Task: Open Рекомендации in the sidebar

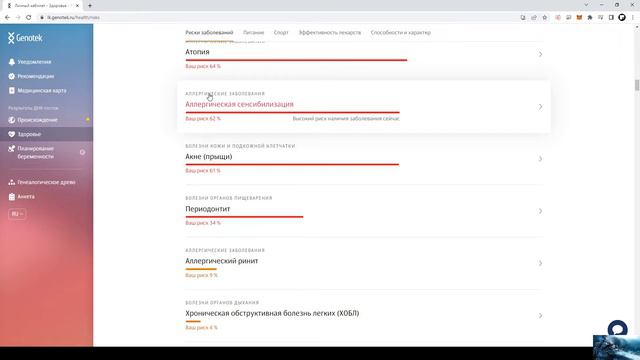Action: (x=36, y=76)
